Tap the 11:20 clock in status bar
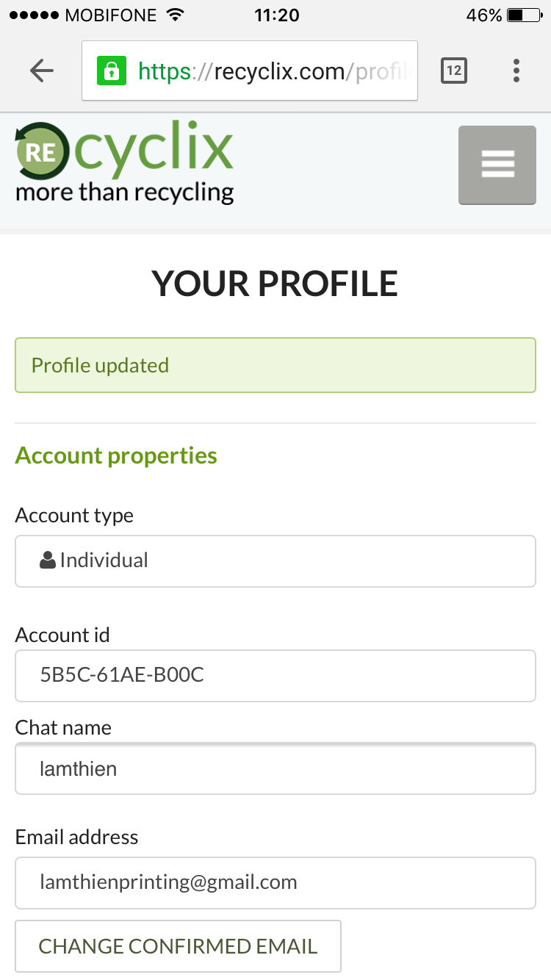Image resolution: width=551 pixels, height=980 pixels. pos(276,15)
